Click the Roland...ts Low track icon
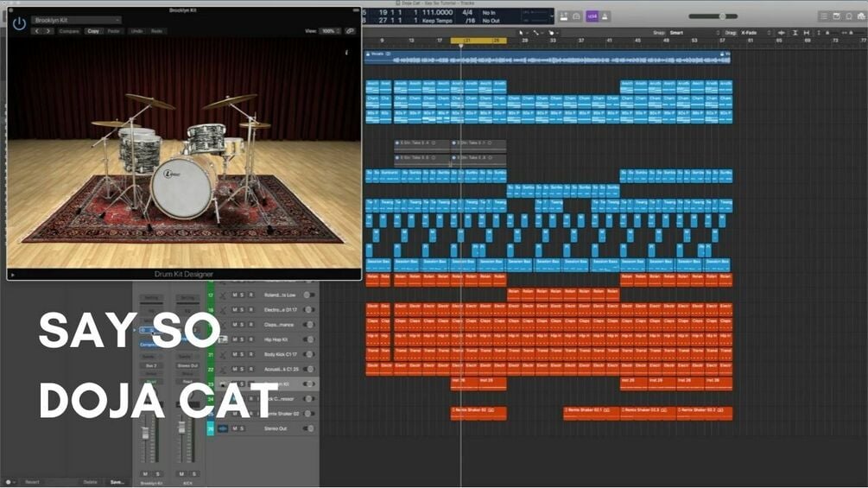The image size is (868, 488). click(x=223, y=295)
